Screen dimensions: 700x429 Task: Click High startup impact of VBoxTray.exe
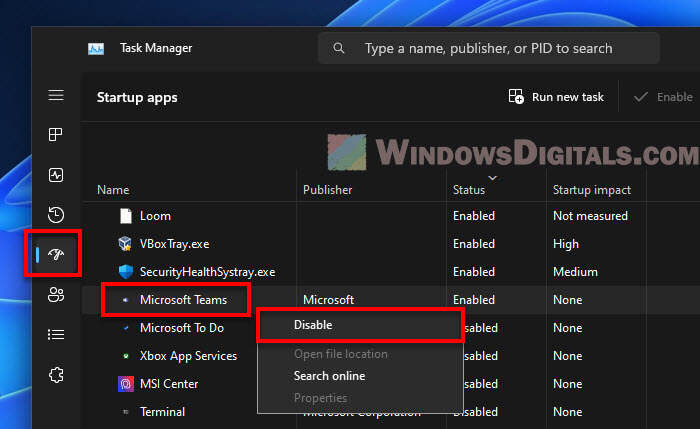point(566,244)
